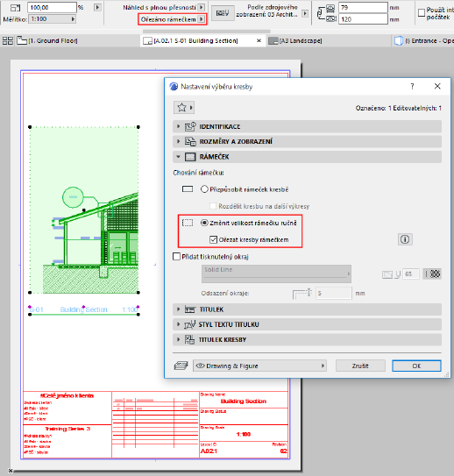Enable Přidat tisknutelný okraj checkbox

(176, 257)
